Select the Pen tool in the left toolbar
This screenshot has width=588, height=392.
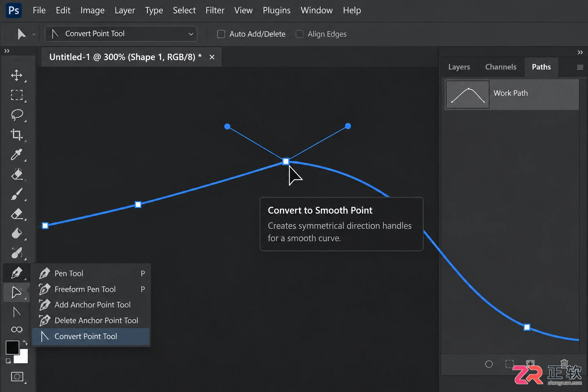(17, 272)
